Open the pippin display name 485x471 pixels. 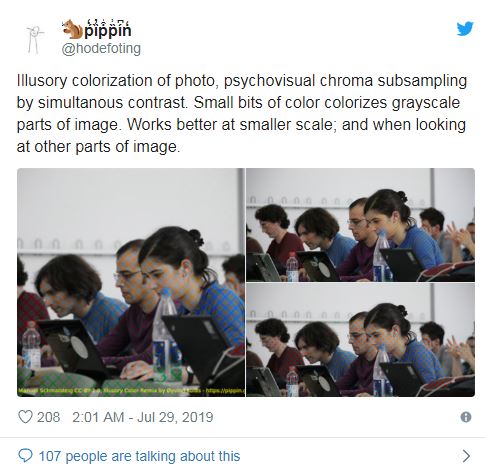click(107, 30)
